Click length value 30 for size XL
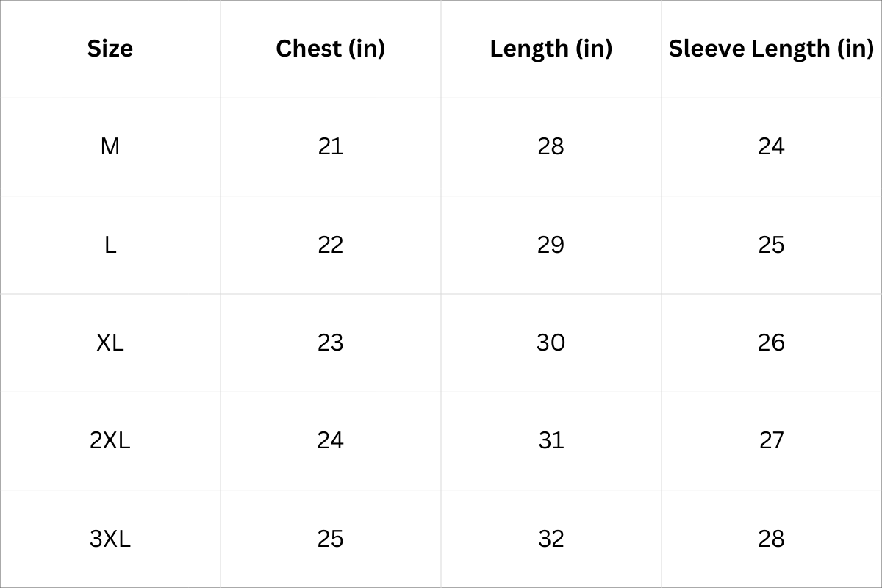This screenshot has width=882, height=588. pos(551,343)
